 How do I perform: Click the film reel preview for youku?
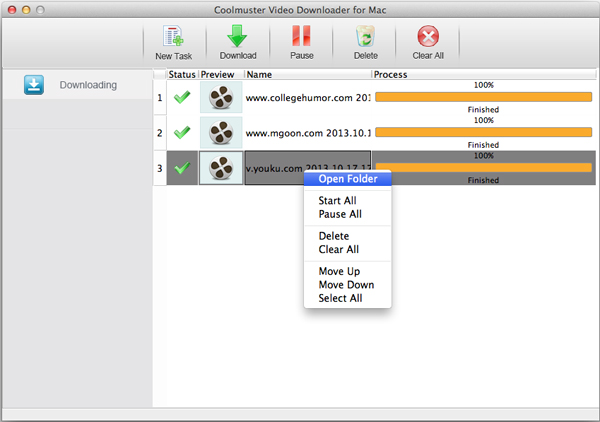221,168
